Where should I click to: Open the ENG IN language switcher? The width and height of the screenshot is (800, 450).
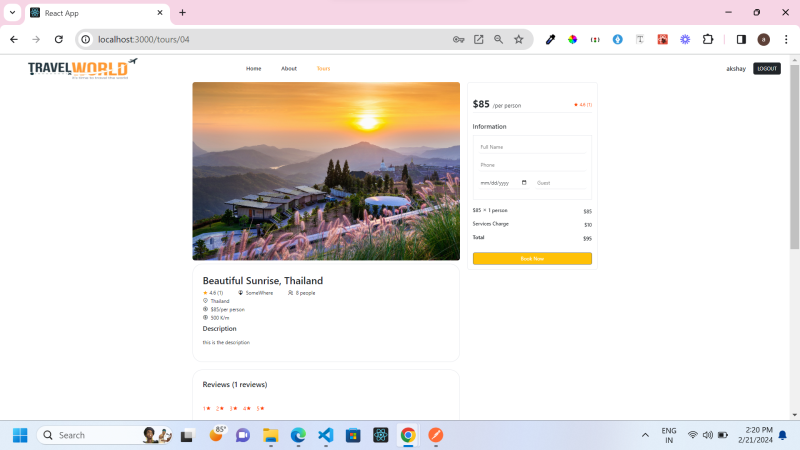669,435
